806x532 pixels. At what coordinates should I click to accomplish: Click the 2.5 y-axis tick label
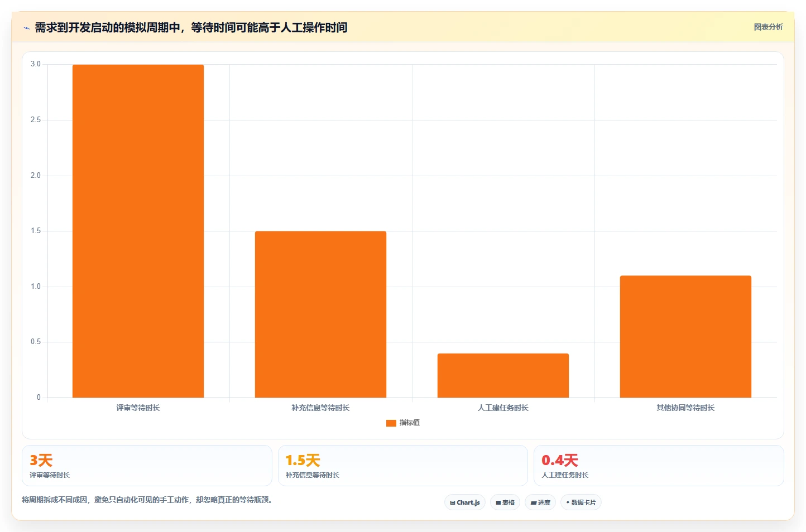point(36,120)
